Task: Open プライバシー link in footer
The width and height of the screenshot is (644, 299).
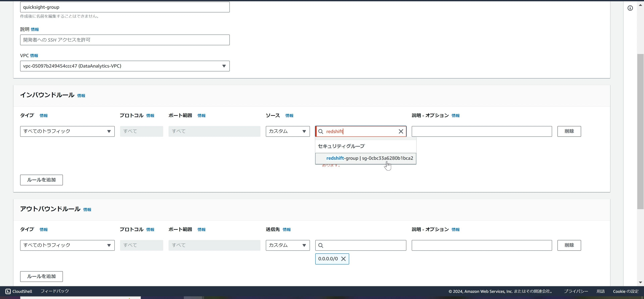Action: pos(576,291)
